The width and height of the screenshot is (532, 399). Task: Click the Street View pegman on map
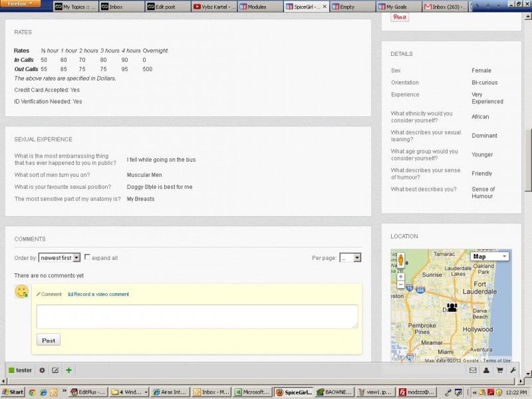[400, 259]
